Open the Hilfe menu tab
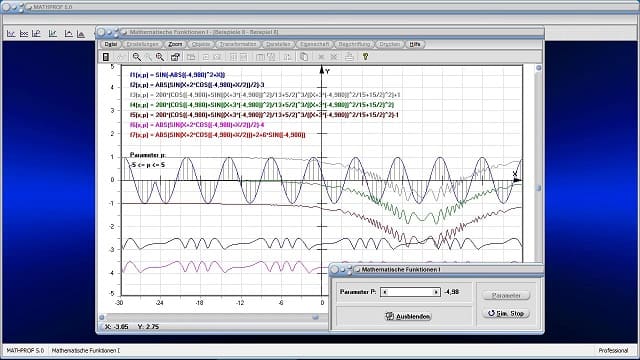Image resolution: width=640 pixels, height=360 pixels. click(415, 44)
